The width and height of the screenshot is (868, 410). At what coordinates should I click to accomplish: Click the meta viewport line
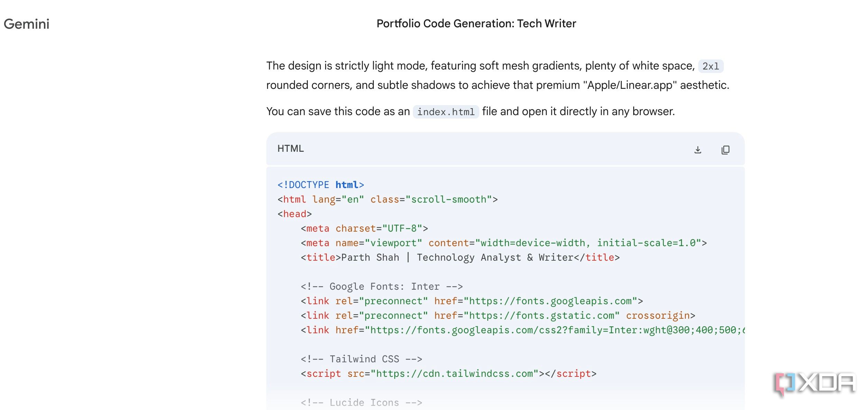pos(504,243)
